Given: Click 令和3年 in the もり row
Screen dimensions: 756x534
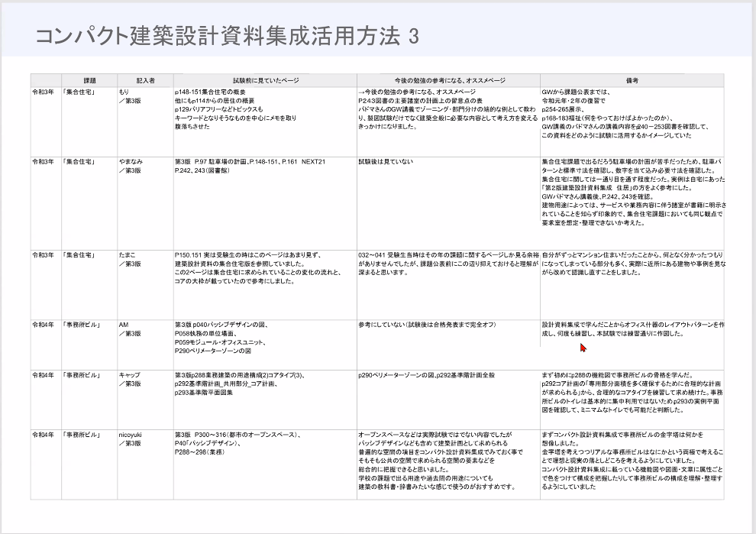Looking at the screenshot, I should click(x=43, y=92).
